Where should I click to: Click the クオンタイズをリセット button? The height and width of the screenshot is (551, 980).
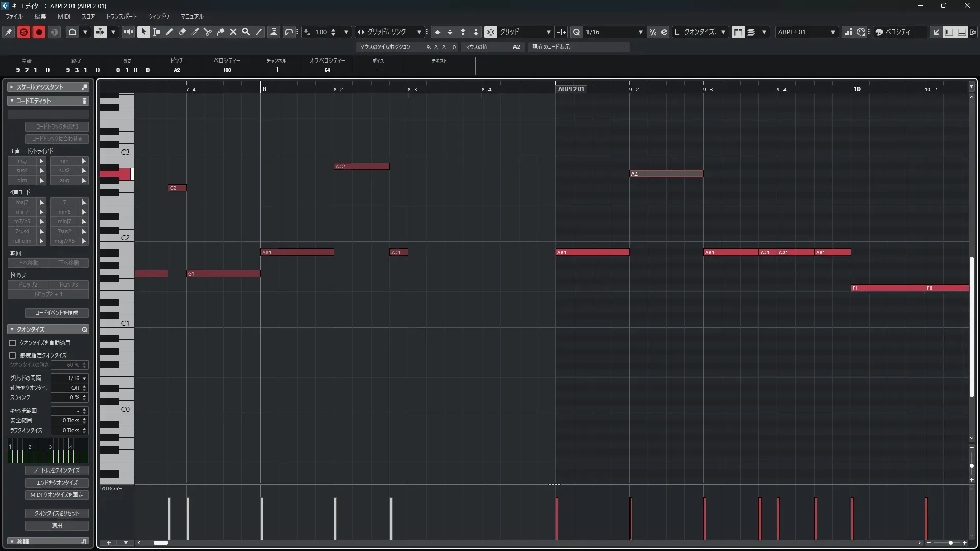point(57,513)
